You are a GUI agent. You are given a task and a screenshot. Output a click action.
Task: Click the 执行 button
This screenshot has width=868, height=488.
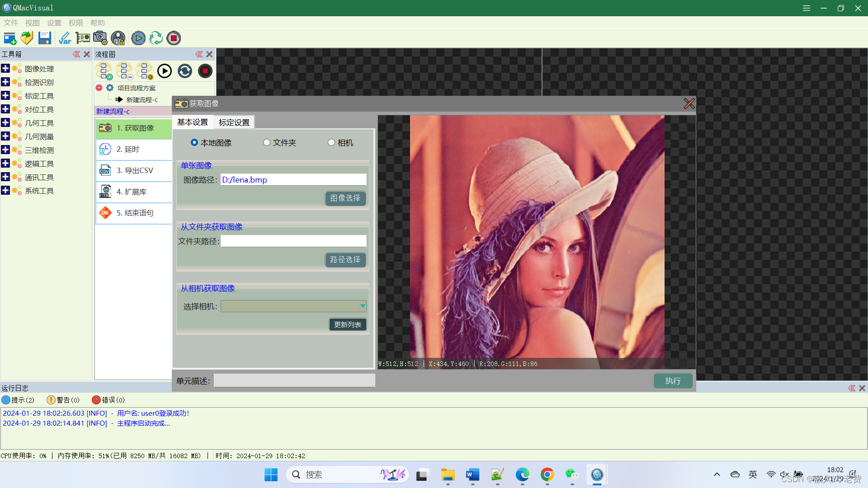click(673, 381)
